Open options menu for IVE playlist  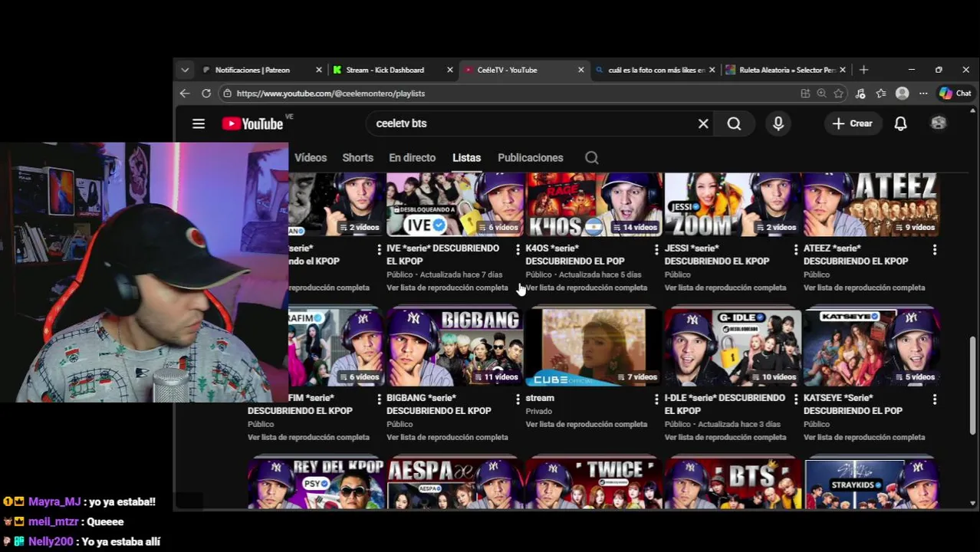click(x=518, y=250)
